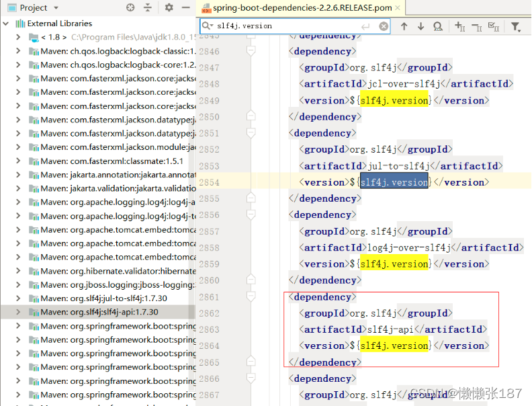532x406 pixels.
Task: Open Project panel settings gear
Action: point(169,7)
